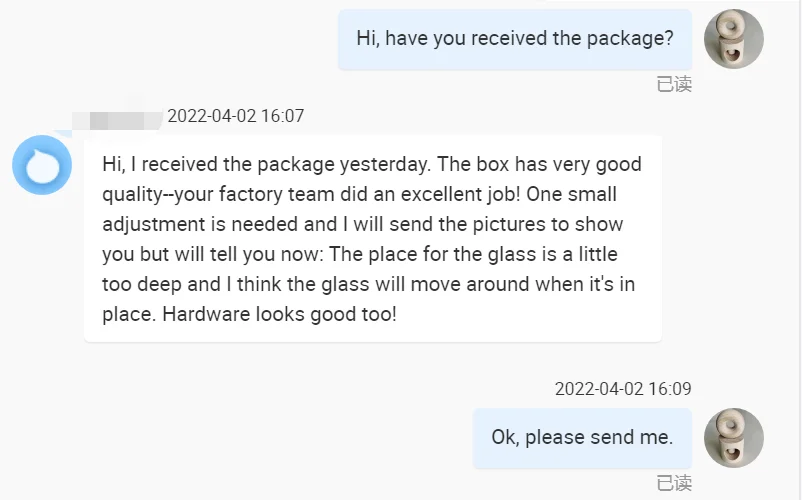This screenshot has height=500, width=802.
Task: Click the timestamp 2022-04-02 16:09
Action: 623,389
